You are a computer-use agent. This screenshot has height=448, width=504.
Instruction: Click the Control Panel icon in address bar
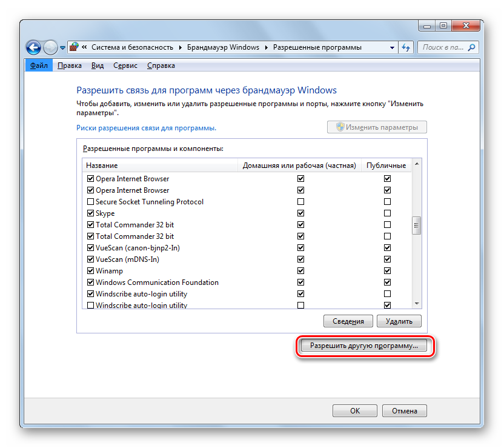(74, 47)
